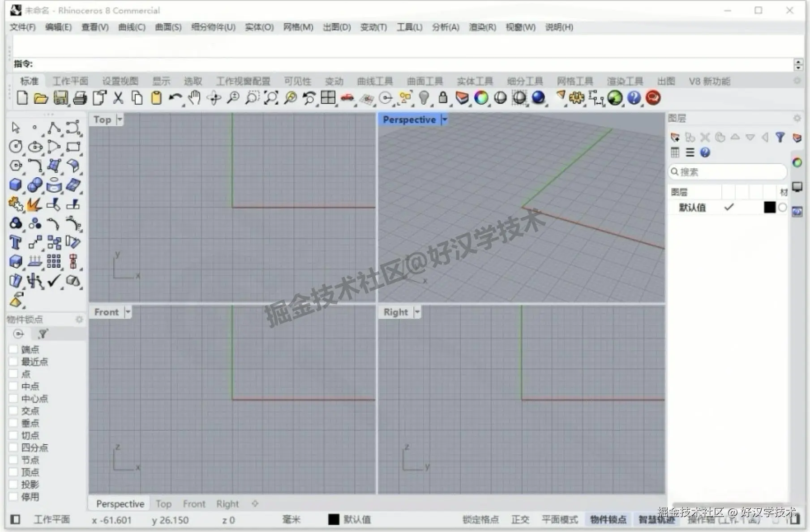Enable the 中点 snap option
Viewport: 810px width, 532px height.
point(14,386)
